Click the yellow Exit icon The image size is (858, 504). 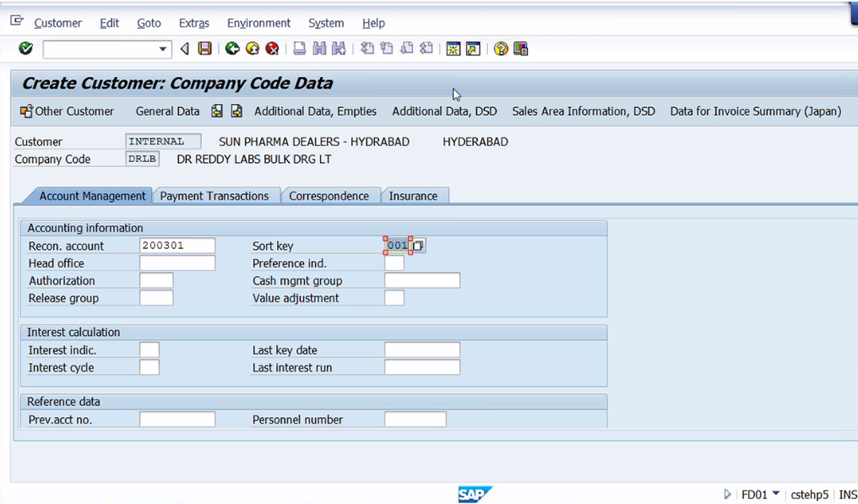point(253,49)
